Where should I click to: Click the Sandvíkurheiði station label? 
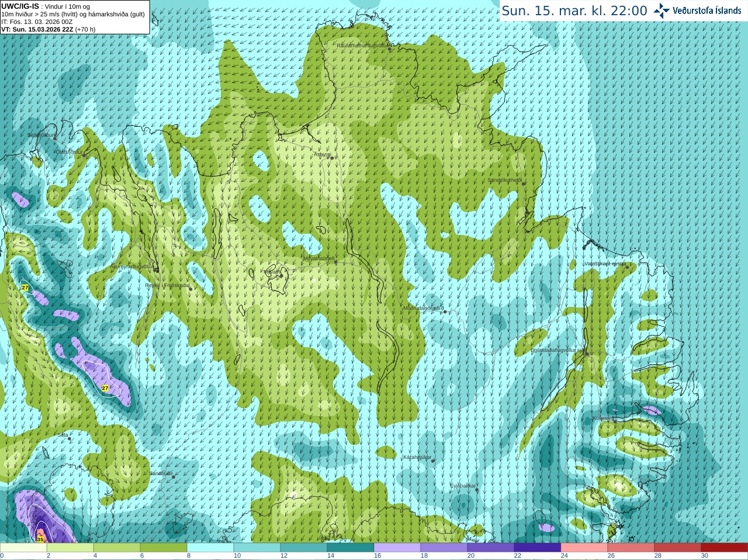pos(505,180)
